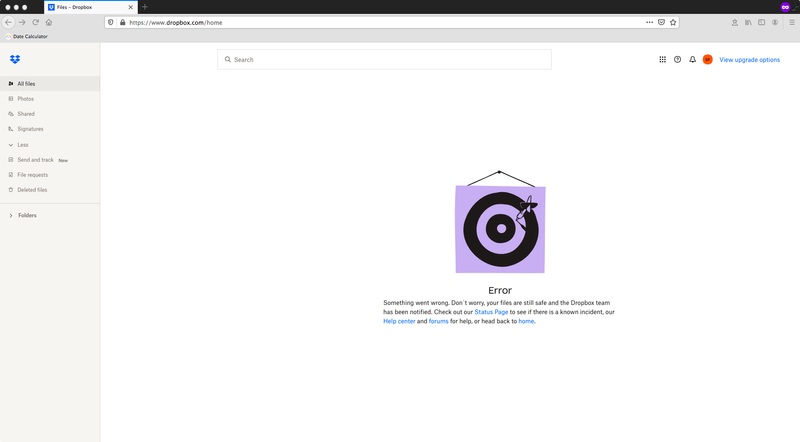Click the browser reload button
This screenshot has height=442, width=800.
coord(35,22)
